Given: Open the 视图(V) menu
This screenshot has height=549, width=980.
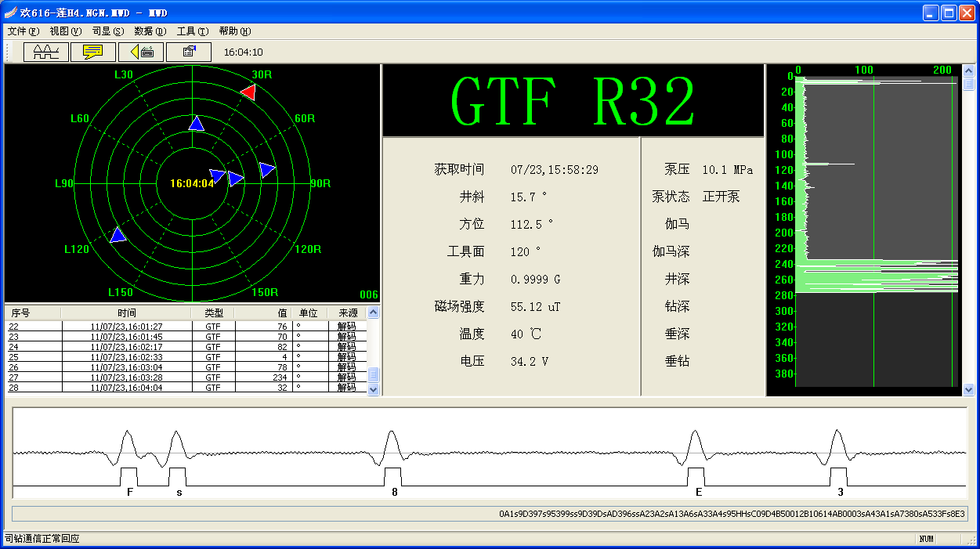Looking at the screenshot, I should click(65, 31).
